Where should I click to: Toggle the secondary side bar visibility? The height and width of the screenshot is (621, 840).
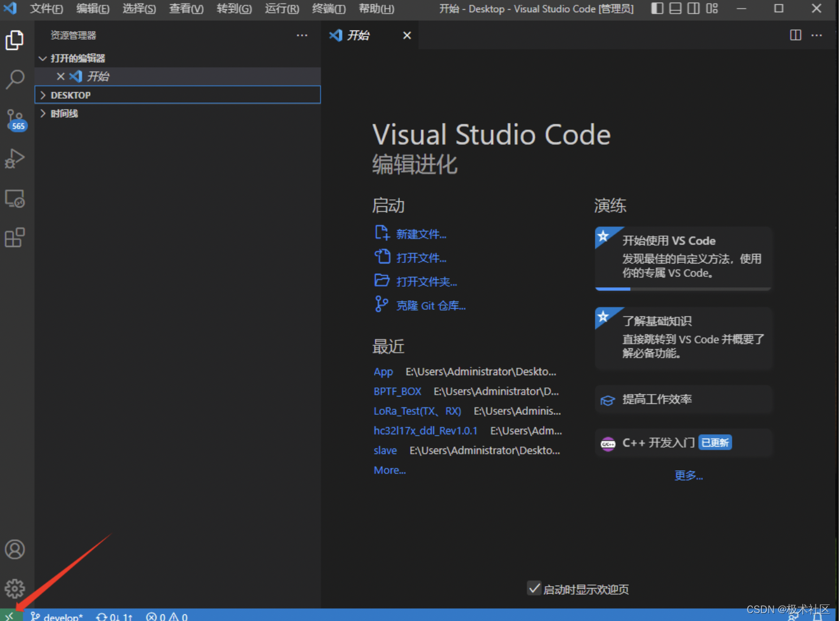tap(694, 9)
